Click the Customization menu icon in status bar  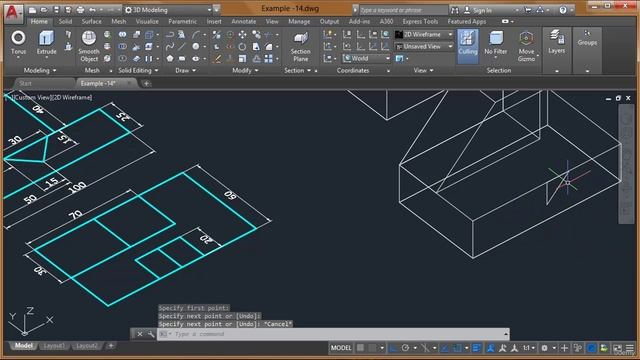(629, 348)
